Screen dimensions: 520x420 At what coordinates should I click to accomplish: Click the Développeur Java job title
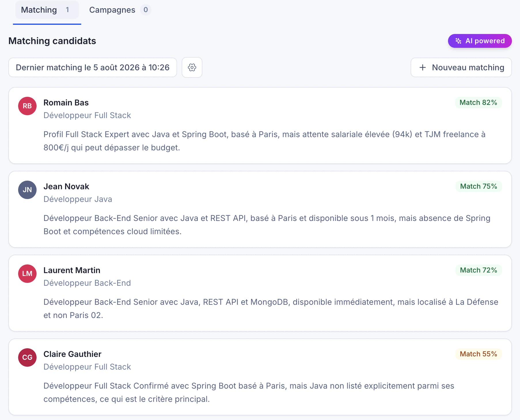pyautogui.click(x=78, y=199)
